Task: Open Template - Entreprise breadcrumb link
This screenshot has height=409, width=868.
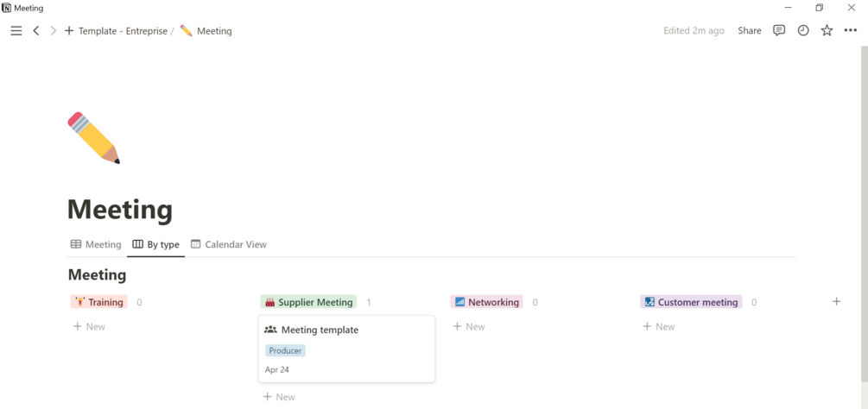Action: [123, 31]
